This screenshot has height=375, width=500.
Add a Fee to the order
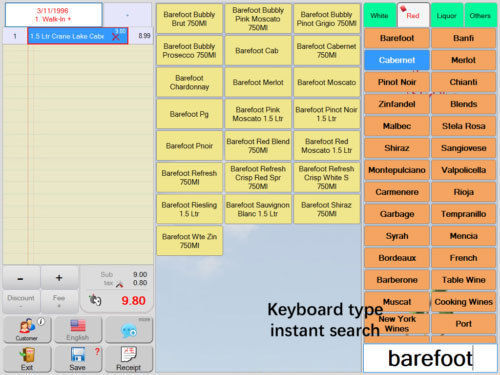point(59,301)
